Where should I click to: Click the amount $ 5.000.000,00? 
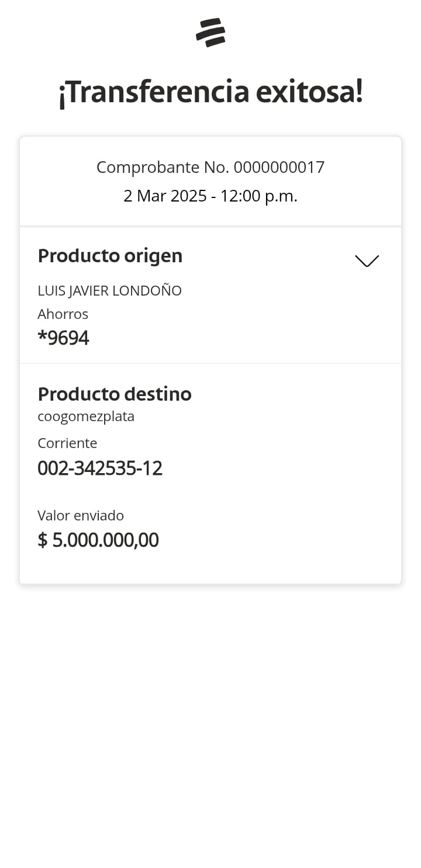(x=98, y=540)
